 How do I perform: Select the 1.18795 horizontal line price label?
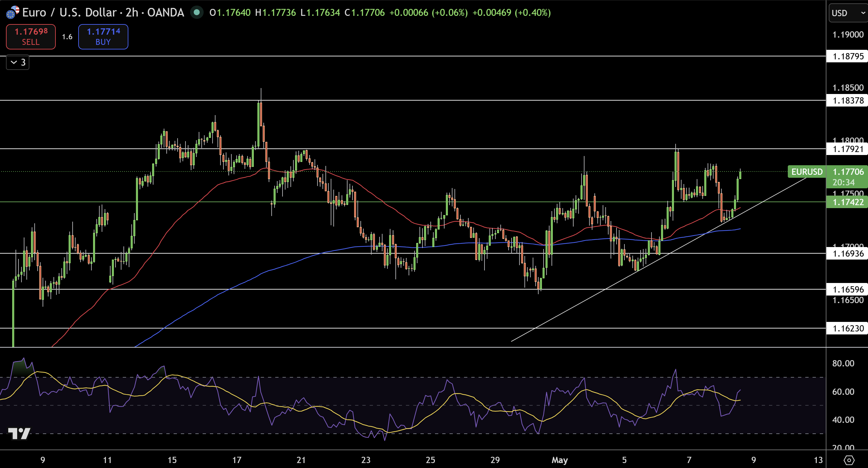click(x=848, y=56)
